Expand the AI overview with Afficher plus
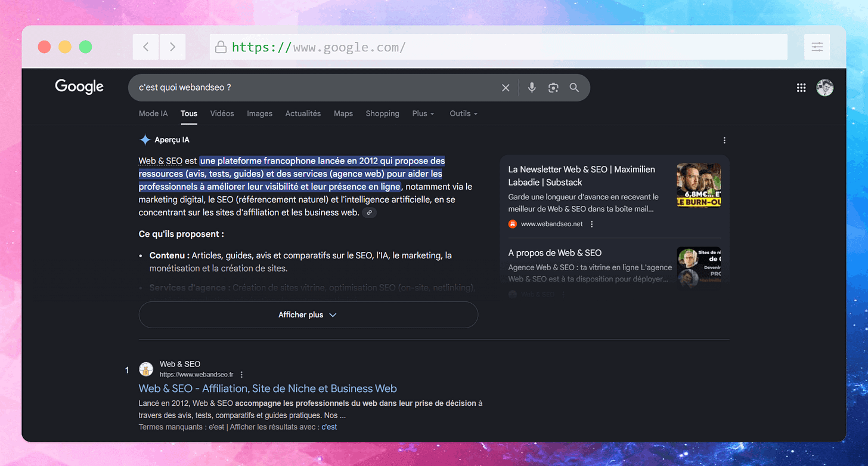Image resolution: width=868 pixels, height=466 pixels. 308,314
